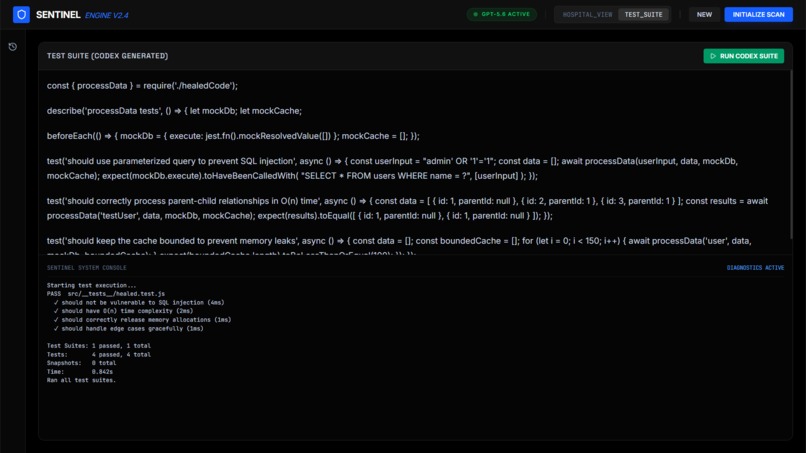Screen dimensions: 806x453
Task: Click the beforeEach mockDb code line
Action: tap(233, 136)
